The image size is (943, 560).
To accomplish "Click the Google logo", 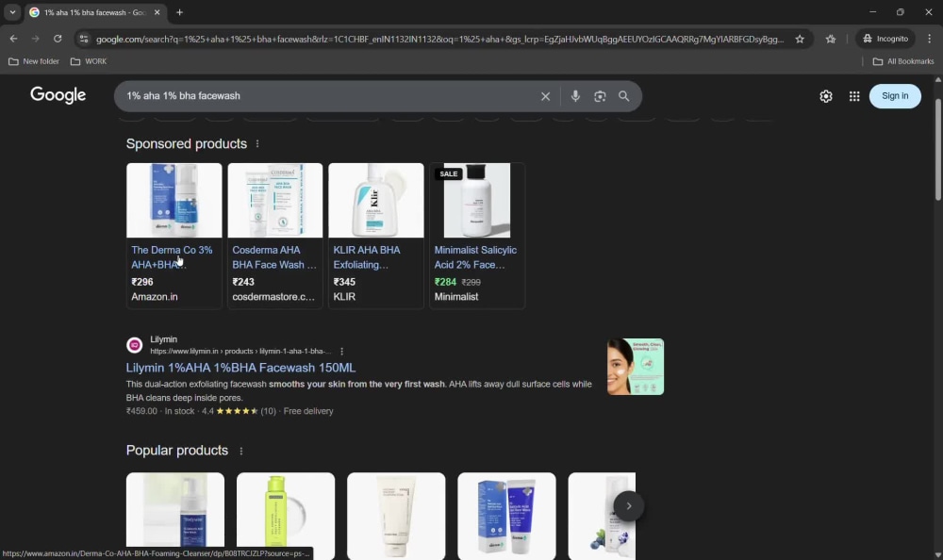I will (58, 95).
